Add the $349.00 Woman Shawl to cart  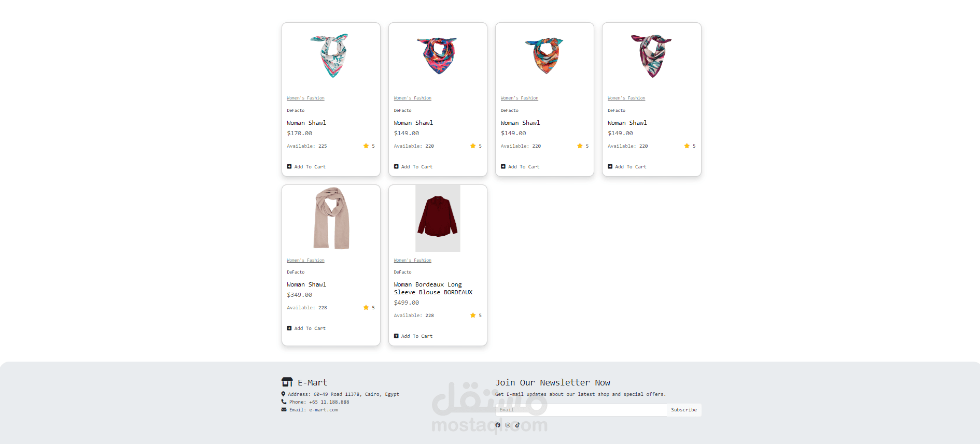pyautogui.click(x=306, y=328)
